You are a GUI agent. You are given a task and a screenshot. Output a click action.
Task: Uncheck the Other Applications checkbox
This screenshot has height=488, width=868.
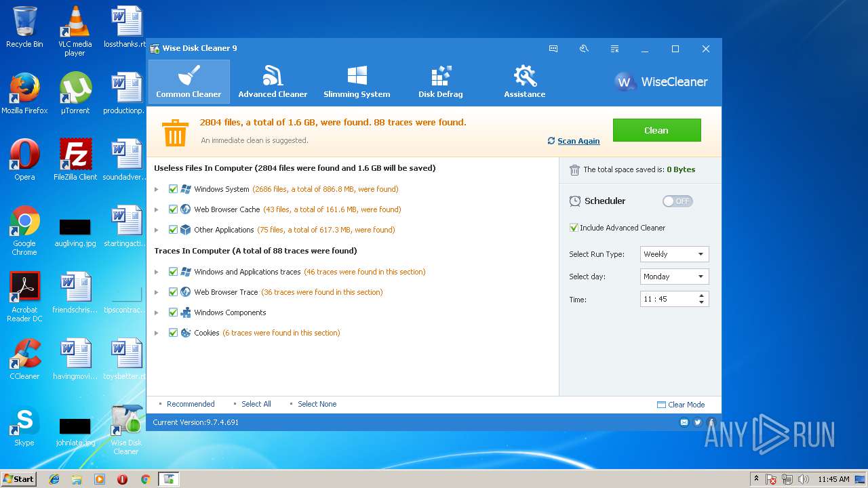[x=173, y=230]
